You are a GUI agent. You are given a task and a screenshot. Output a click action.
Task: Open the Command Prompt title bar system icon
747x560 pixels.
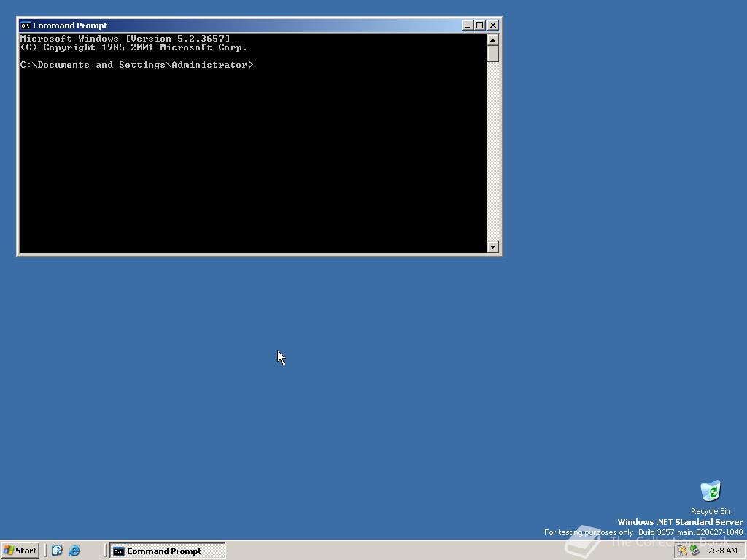point(26,26)
